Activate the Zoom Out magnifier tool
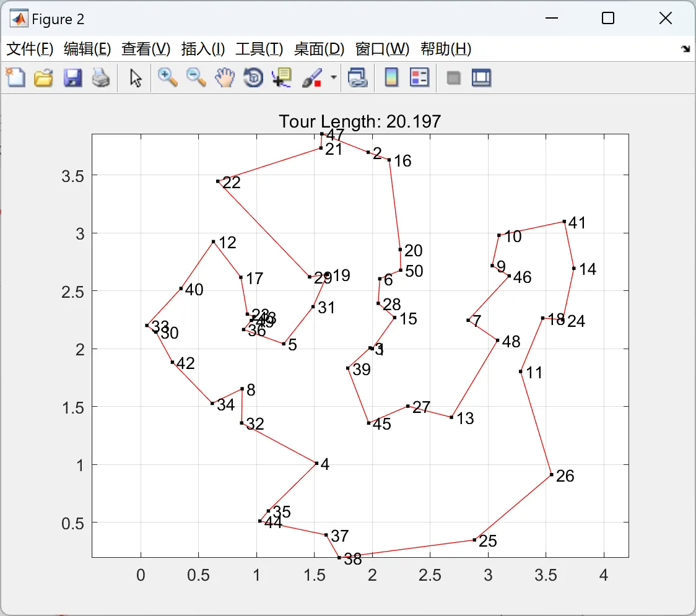Screen dimensions: 696x616 coord(196,77)
